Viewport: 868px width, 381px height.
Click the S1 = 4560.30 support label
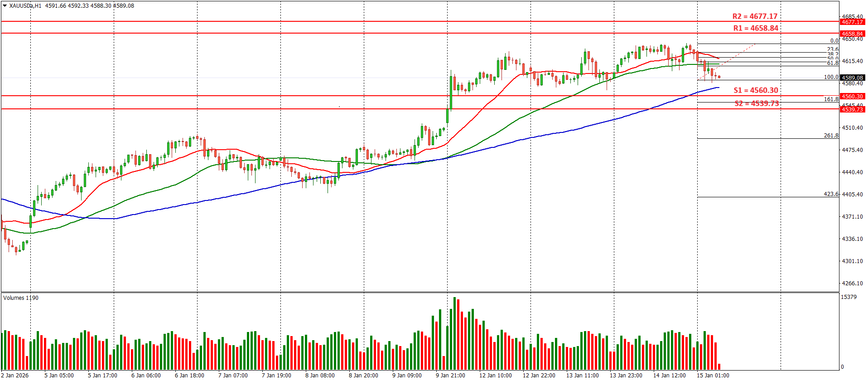click(x=756, y=90)
